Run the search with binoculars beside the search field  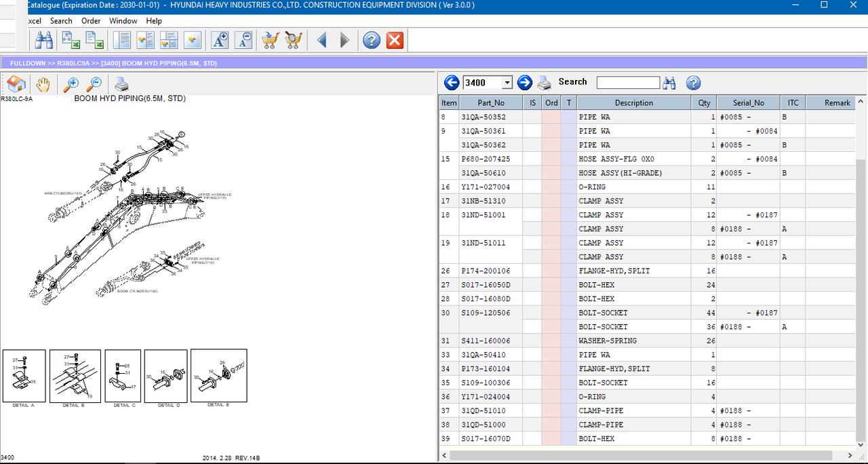tap(670, 83)
